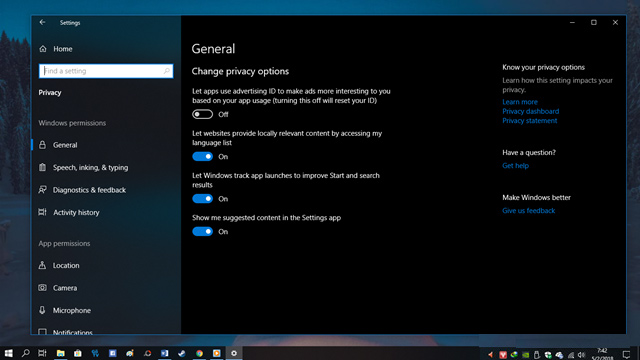Open the Privacy dashboard link

(x=531, y=111)
